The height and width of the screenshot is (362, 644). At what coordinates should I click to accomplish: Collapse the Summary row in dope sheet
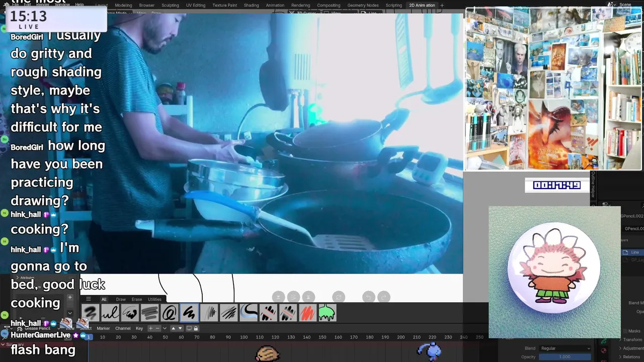coord(4,344)
